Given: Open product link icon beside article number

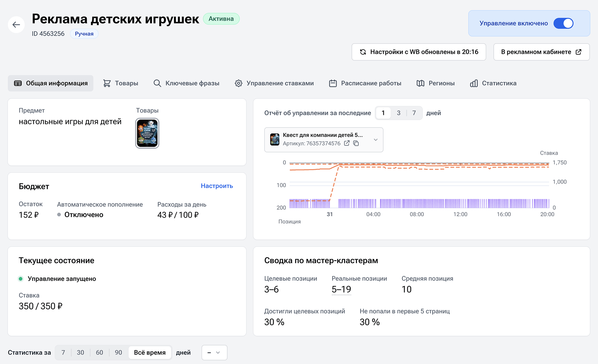Looking at the screenshot, I should 347,143.
